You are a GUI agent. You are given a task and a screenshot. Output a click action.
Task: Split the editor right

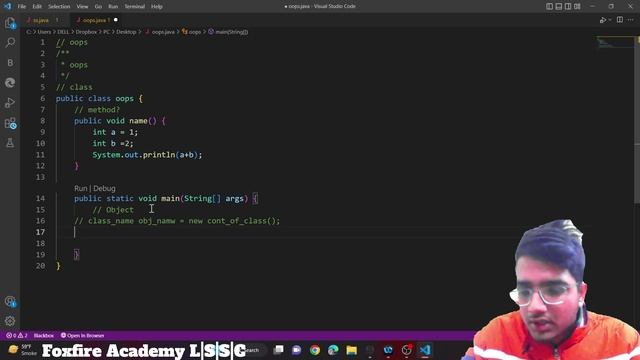(620, 20)
